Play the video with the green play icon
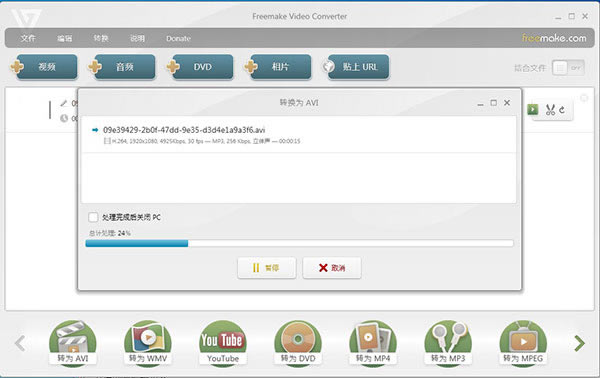 533,110
